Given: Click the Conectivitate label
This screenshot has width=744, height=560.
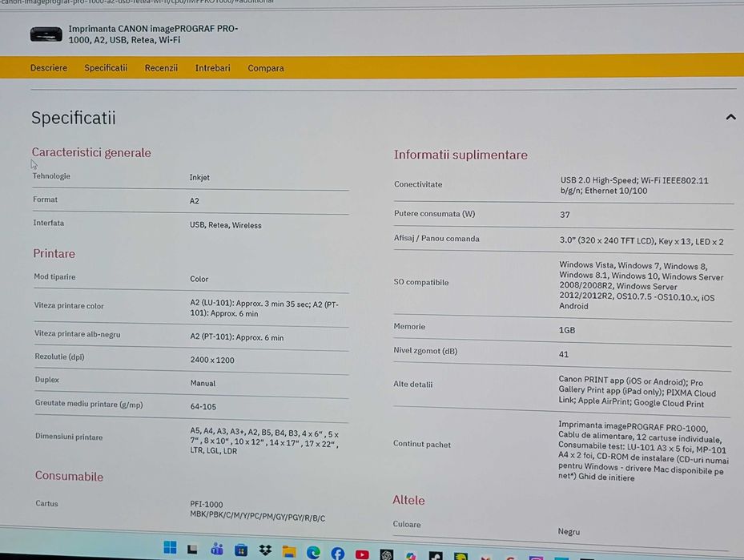Looking at the screenshot, I should pos(418,184).
